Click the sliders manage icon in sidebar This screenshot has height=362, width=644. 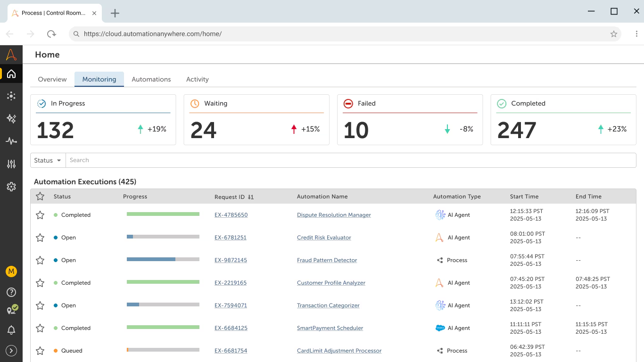(x=11, y=164)
